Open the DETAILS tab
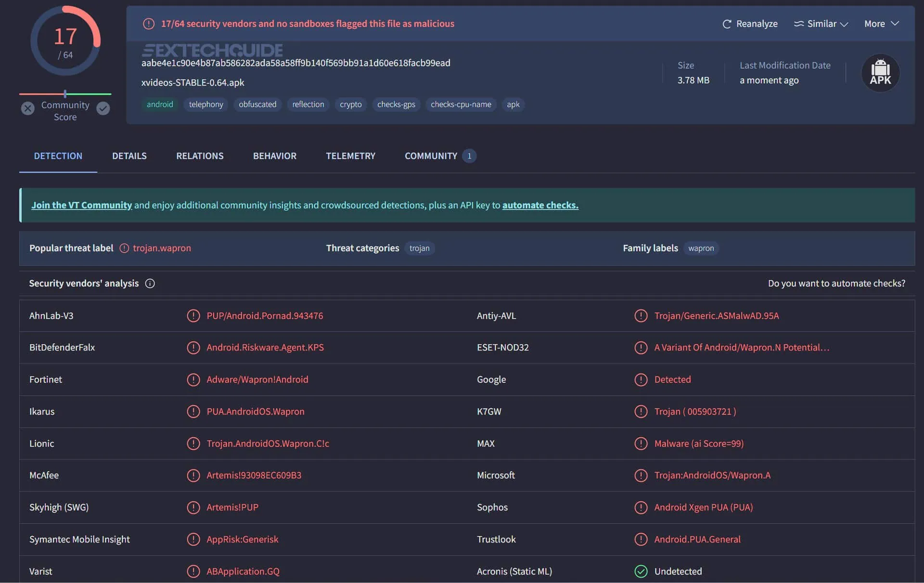 click(129, 156)
